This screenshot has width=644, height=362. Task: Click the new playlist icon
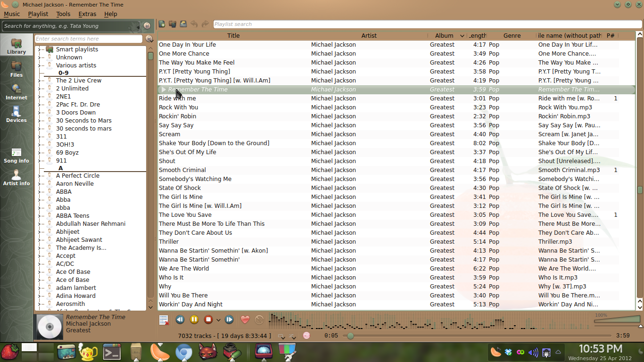162,24
